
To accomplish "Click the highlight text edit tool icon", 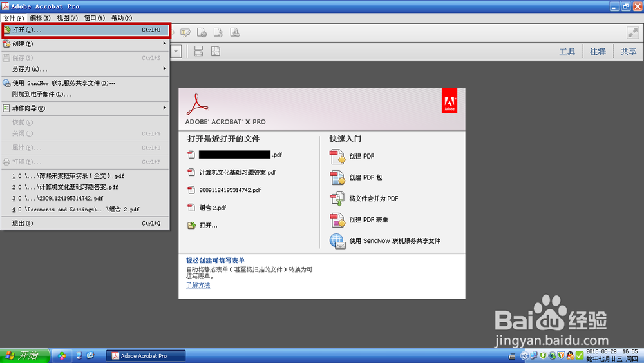I will point(185,33).
